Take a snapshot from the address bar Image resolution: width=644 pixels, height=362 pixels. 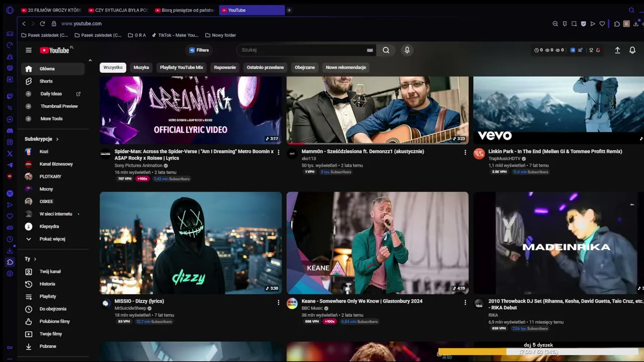(574, 24)
